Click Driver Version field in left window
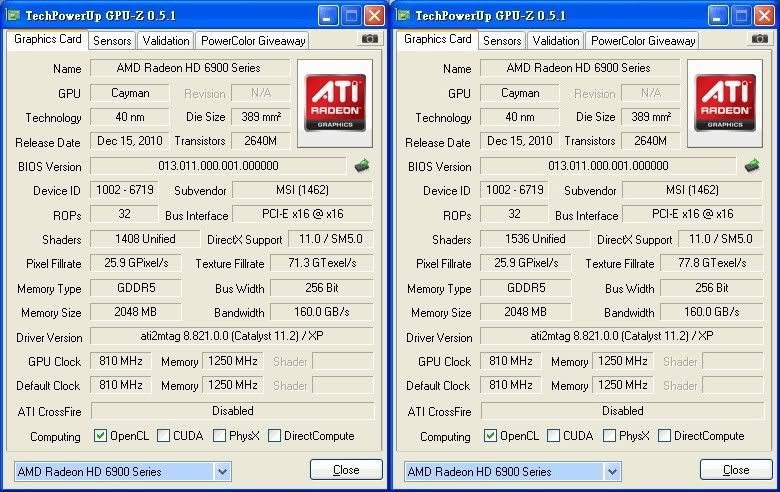Screen dimensions: 780x492 point(231,336)
